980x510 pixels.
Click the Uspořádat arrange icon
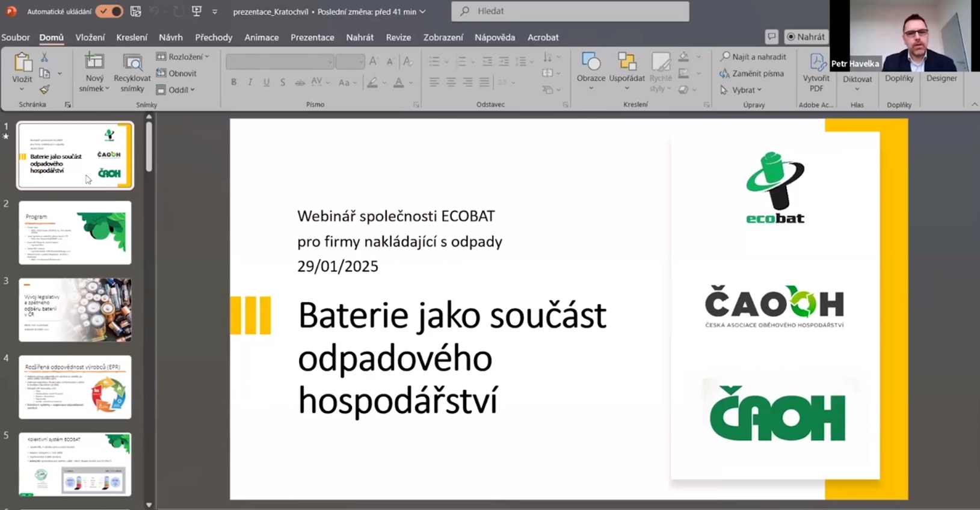(627, 61)
